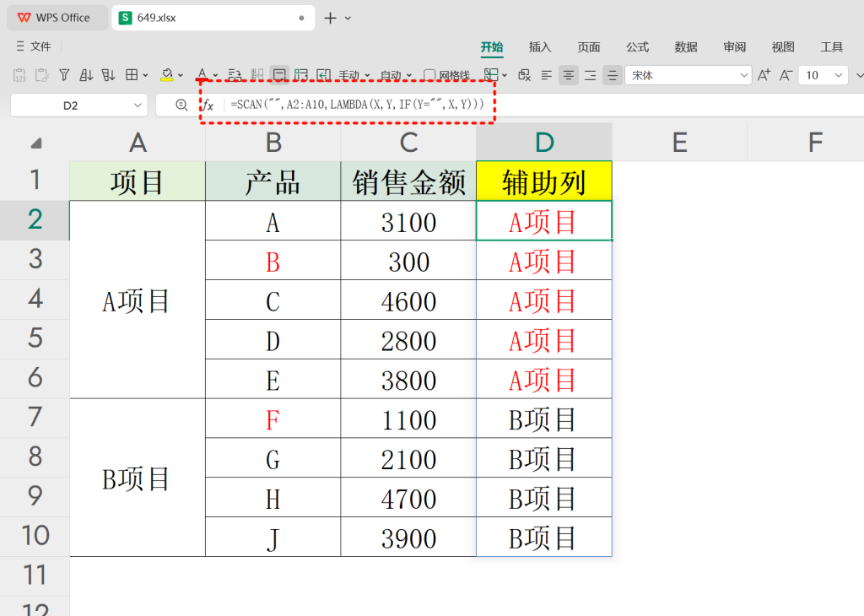Apply cell borders with the grid icon
The width and height of the screenshot is (864, 616).
tap(132, 75)
